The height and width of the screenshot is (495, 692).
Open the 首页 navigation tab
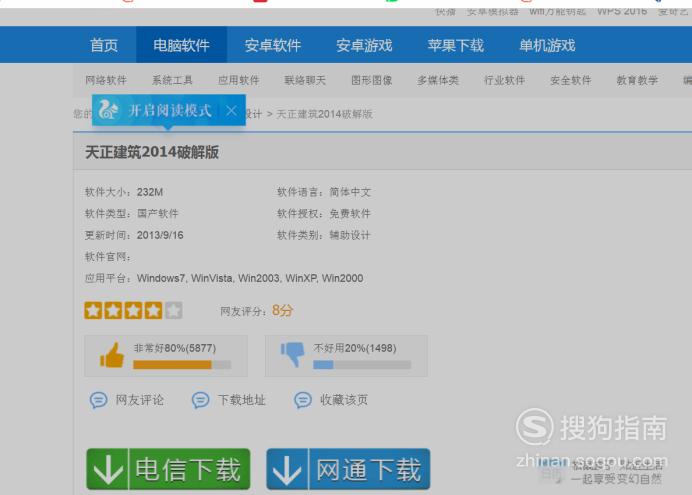(104, 45)
